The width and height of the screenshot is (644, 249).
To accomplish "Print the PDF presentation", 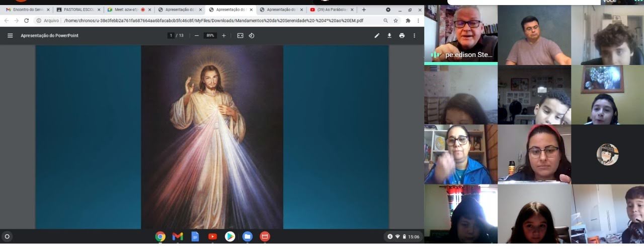I will [401, 36].
